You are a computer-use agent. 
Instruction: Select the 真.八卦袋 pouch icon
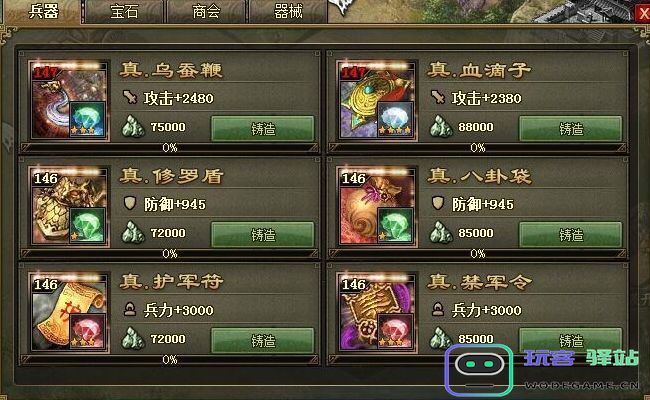click(x=376, y=207)
